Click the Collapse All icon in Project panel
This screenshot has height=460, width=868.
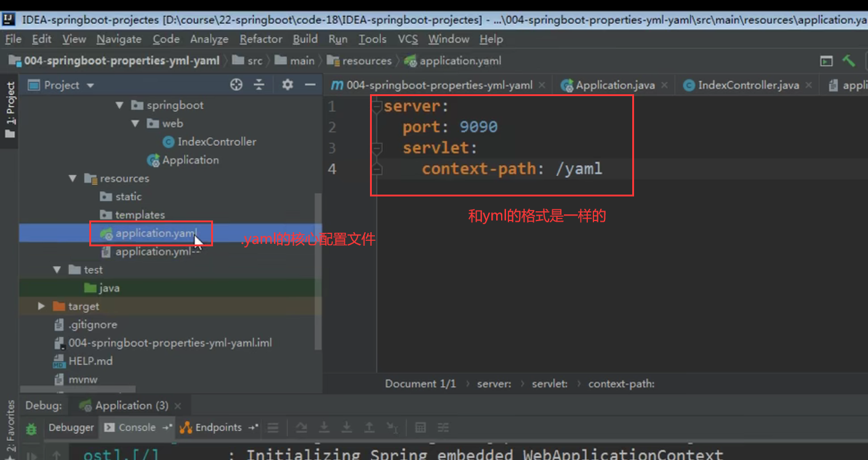[259, 85]
